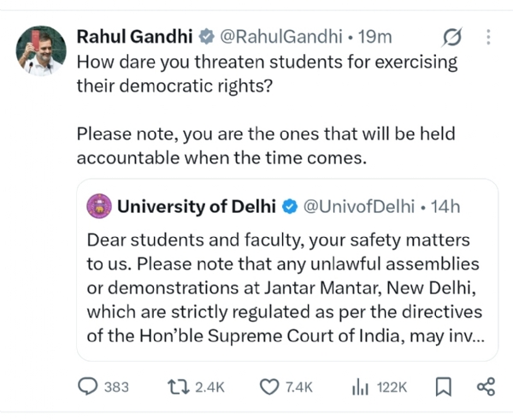513x420 pixels.
Task: Click the @UnivofDelhi handle
Action: pyautogui.click(x=359, y=206)
